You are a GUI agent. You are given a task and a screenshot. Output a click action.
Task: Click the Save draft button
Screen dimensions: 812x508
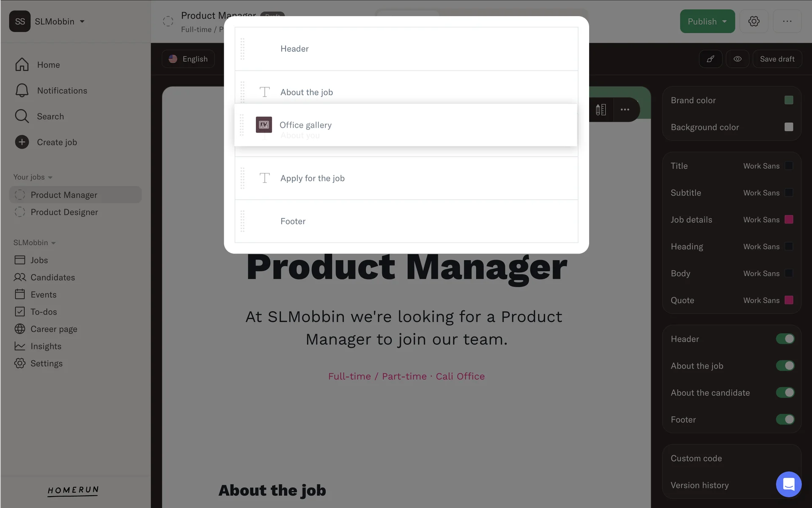tap(777, 59)
